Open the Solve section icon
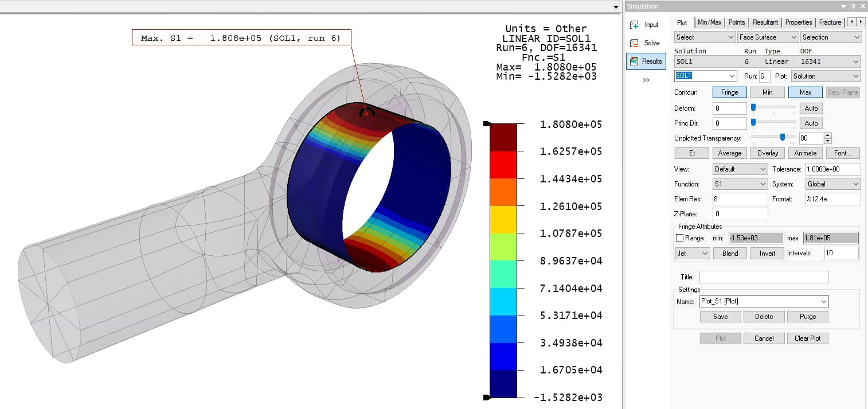Image resolution: width=868 pixels, height=409 pixels. 635,43
